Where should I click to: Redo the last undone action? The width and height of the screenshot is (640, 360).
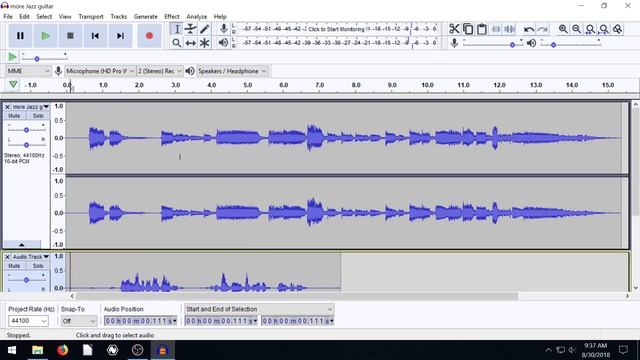pyautogui.click(x=542, y=29)
